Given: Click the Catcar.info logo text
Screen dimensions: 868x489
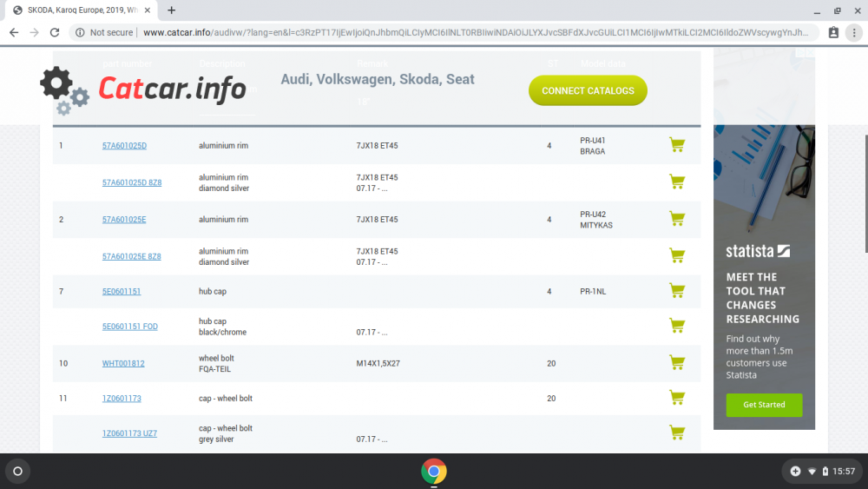Looking at the screenshot, I should point(172,89).
